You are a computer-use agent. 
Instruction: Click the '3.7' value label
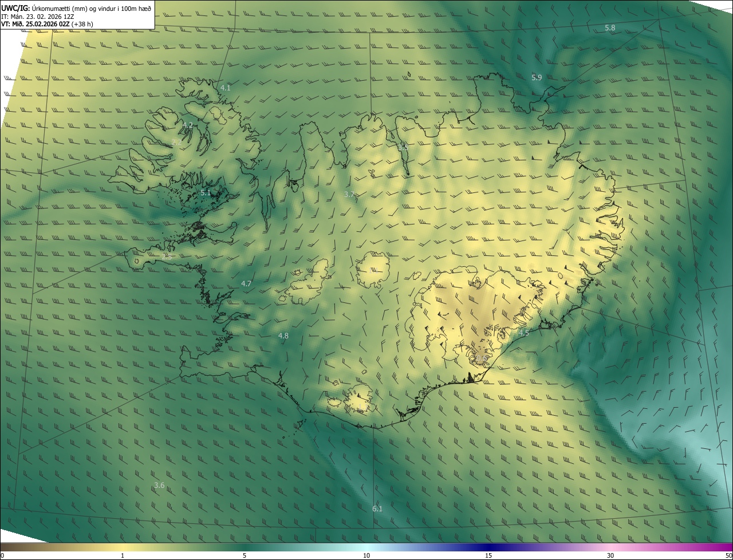pos(349,195)
